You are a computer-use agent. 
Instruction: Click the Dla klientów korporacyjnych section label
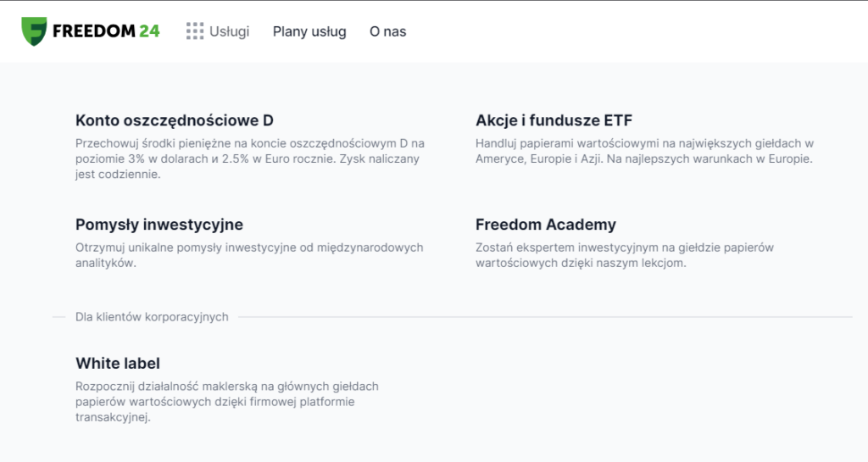(x=152, y=317)
